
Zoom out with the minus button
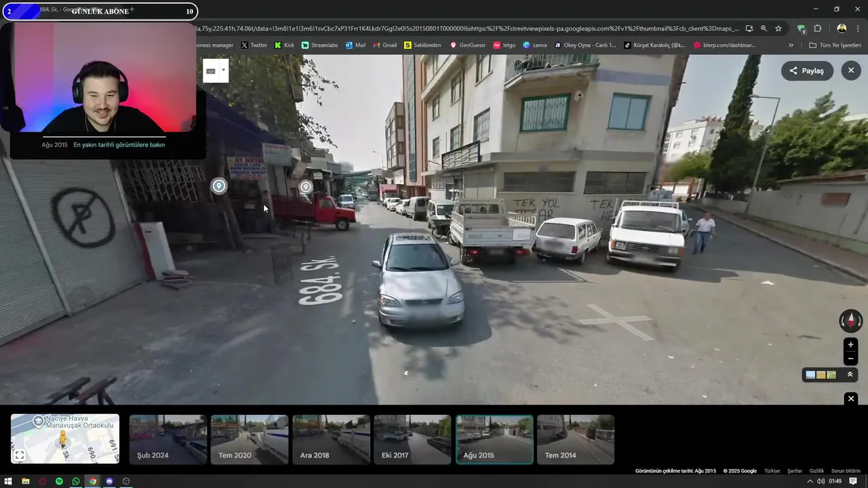[x=850, y=358]
